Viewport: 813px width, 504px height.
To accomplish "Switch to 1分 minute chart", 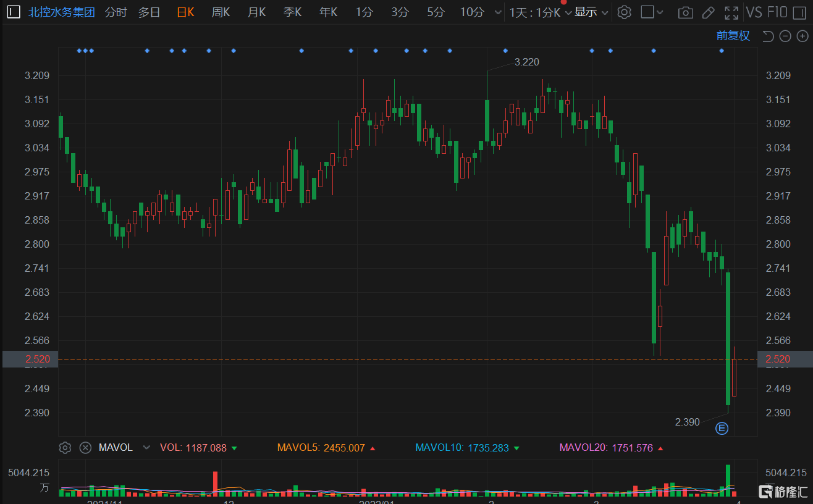I will [364, 12].
